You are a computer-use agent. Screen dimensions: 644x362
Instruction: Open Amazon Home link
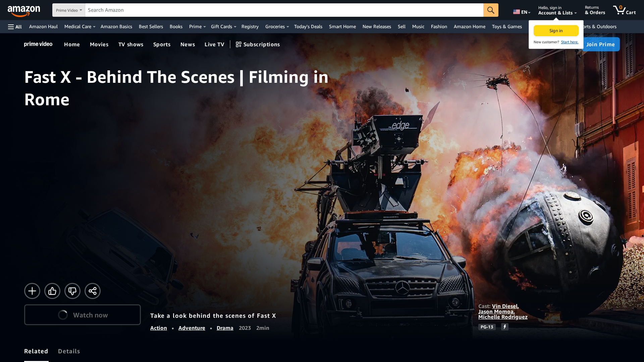tap(469, 26)
